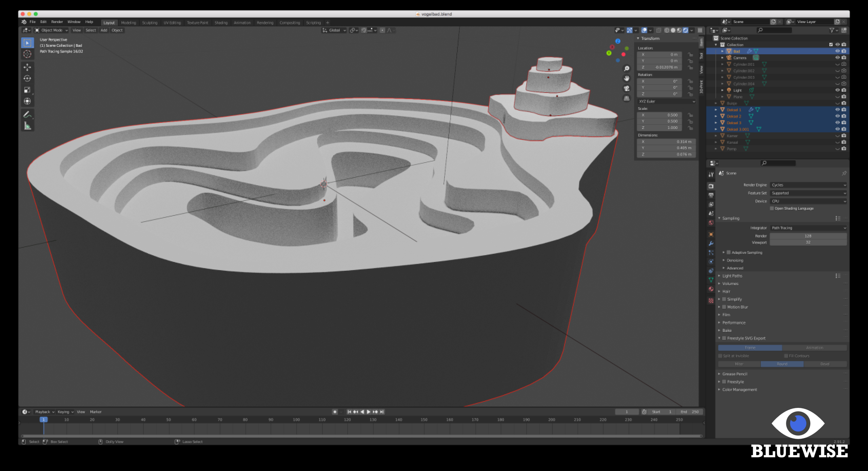Click the Animation button in SVG Export
The height and width of the screenshot is (471, 868).
[x=814, y=348]
